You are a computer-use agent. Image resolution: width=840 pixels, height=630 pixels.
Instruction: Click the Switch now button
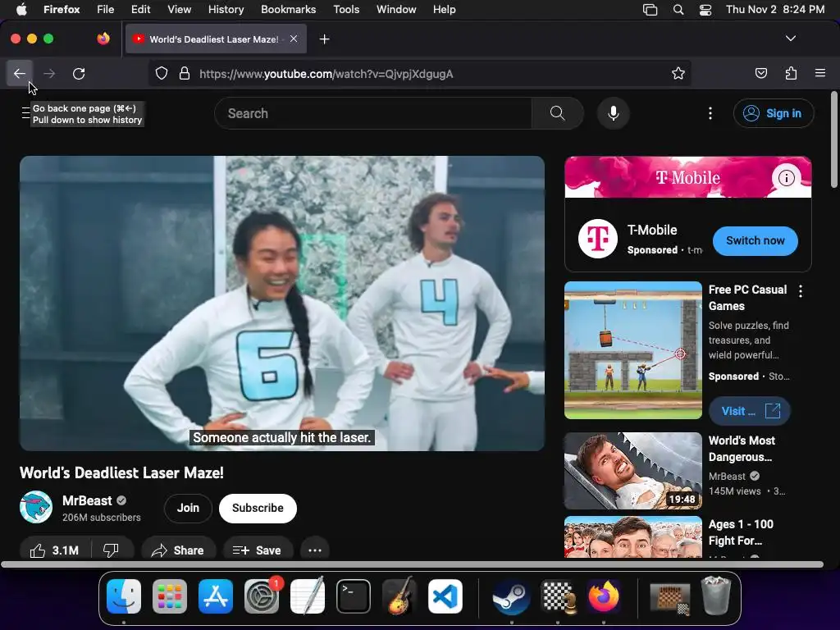pos(756,240)
